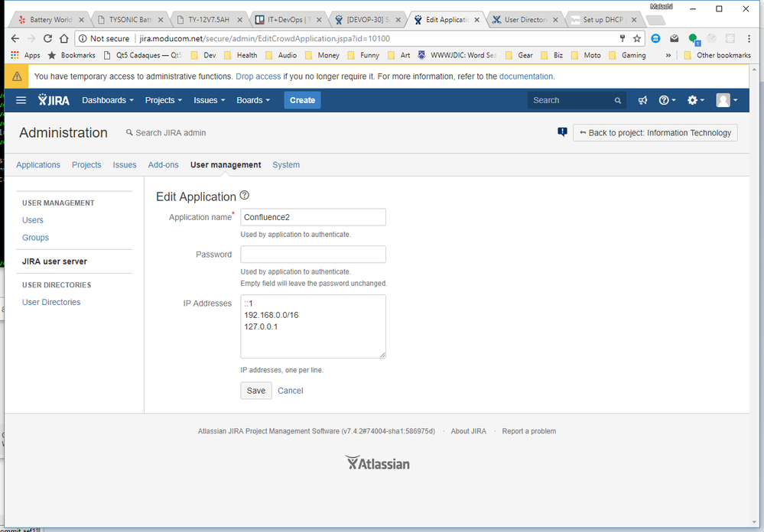Select JIRA user server in sidebar
764x532 pixels.
pyautogui.click(x=54, y=261)
